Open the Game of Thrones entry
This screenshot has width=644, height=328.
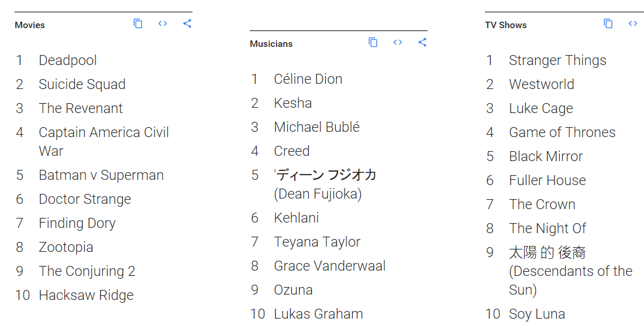point(562,132)
